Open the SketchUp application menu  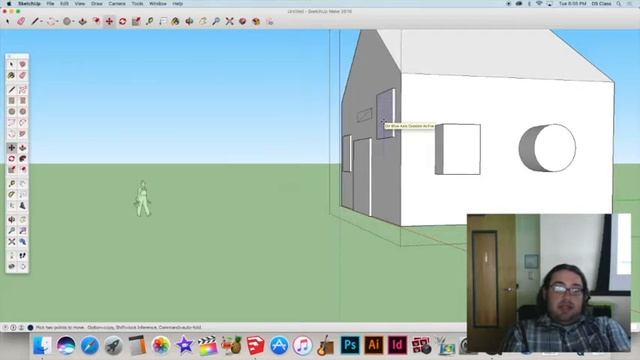click(29, 4)
